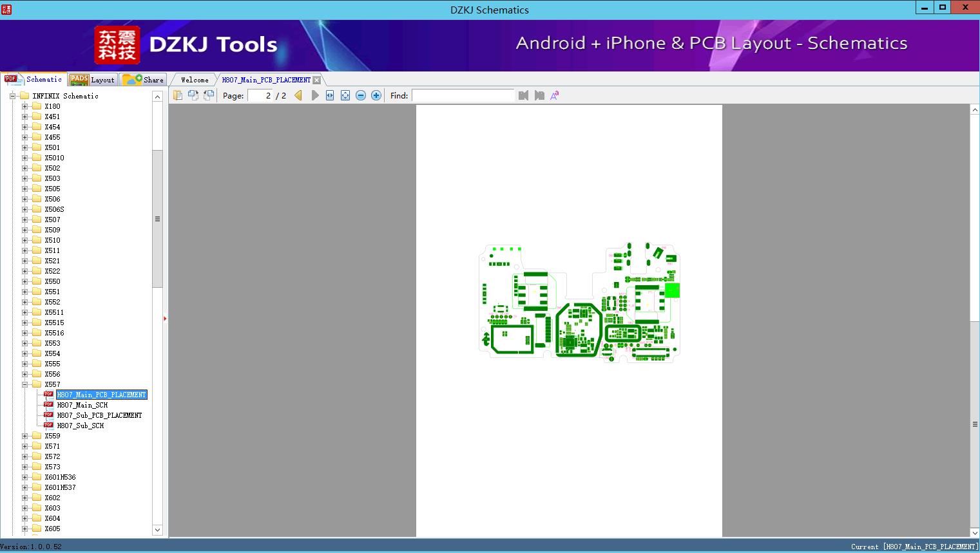Viewport: 980px width, 553px height.
Task: Collapse the INFINIX Schematic root node
Action: coord(12,96)
